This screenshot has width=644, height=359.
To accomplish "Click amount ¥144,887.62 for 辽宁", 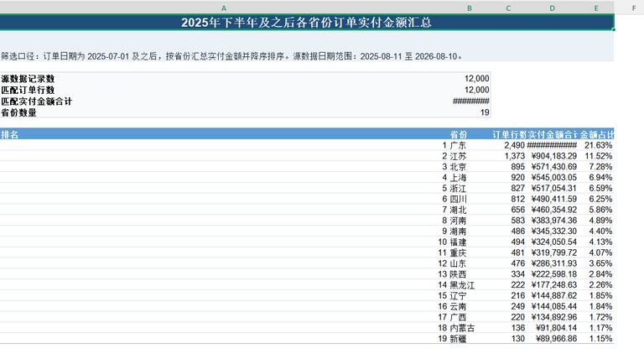I will (552, 295).
